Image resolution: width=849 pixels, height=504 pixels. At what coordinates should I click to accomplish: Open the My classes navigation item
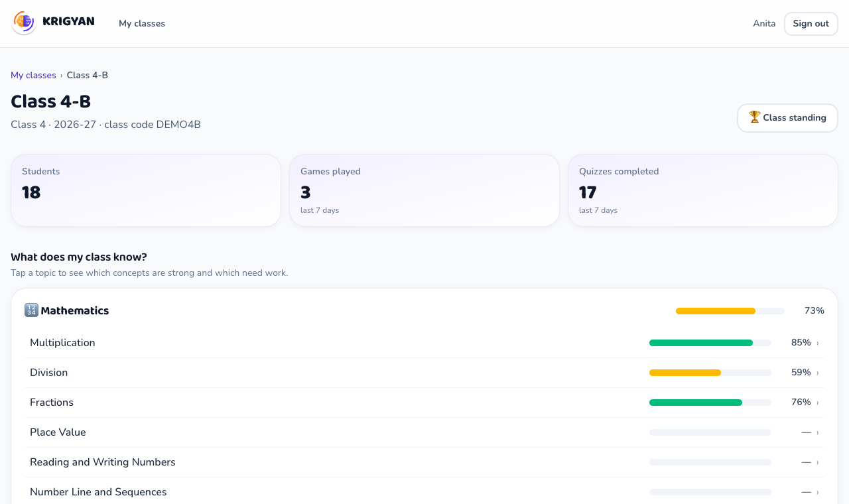[x=142, y=23]
